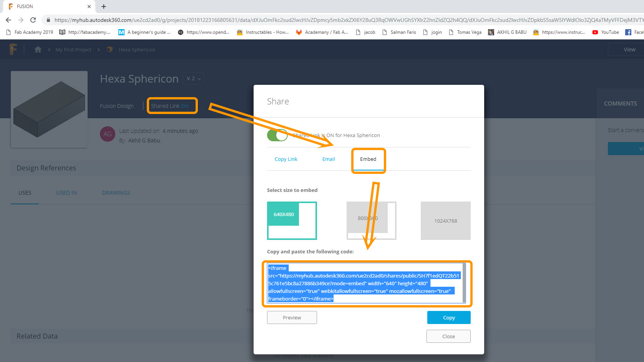Choose the 1024X768 embed size
644x362 pixels.
click(x=446, y=221)
